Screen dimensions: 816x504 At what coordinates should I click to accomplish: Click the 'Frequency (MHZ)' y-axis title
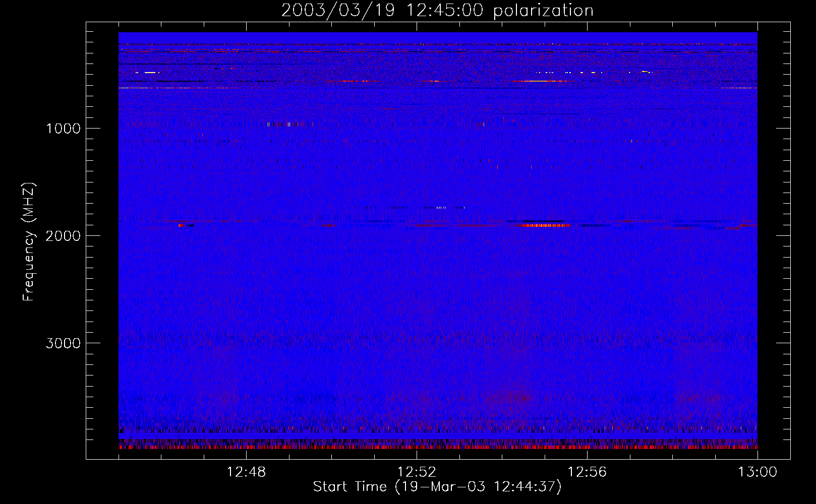[29, 242]
